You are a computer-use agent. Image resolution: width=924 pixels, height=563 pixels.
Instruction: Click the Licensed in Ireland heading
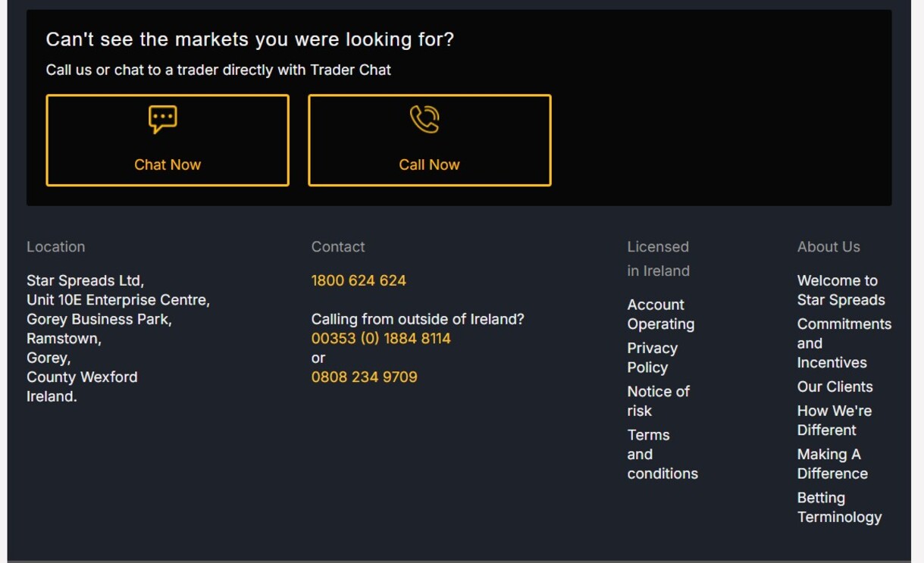(x=658, y=258)
